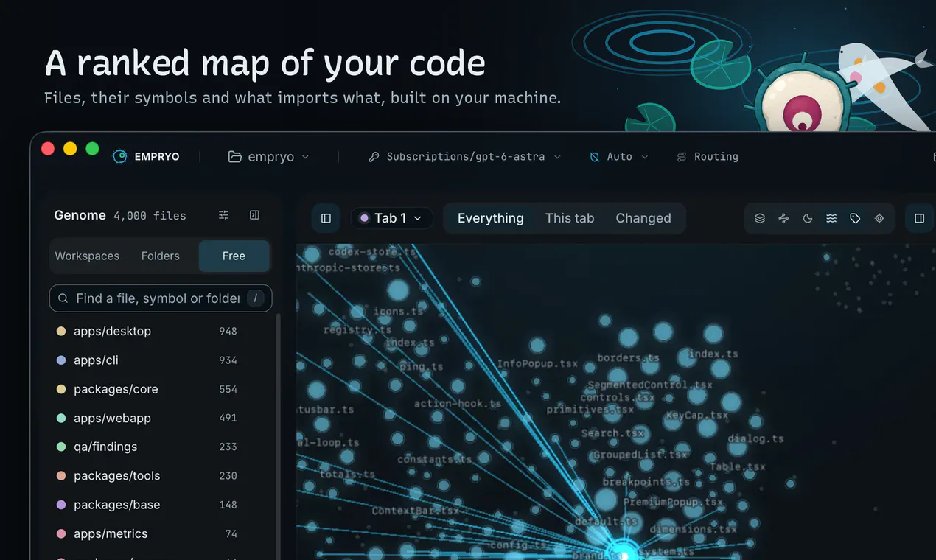
Task: Toggle the waves icon in graph toolbar
Action: click(831, 218)
